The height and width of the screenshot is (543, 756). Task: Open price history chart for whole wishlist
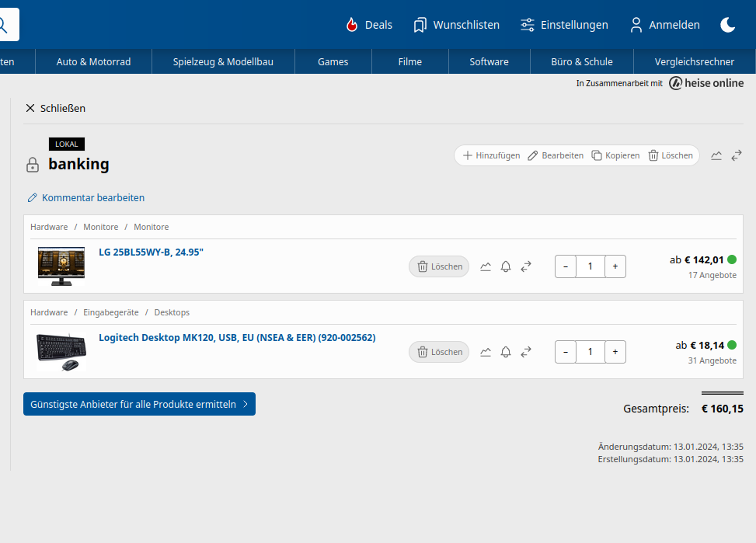tap(716, 155)
